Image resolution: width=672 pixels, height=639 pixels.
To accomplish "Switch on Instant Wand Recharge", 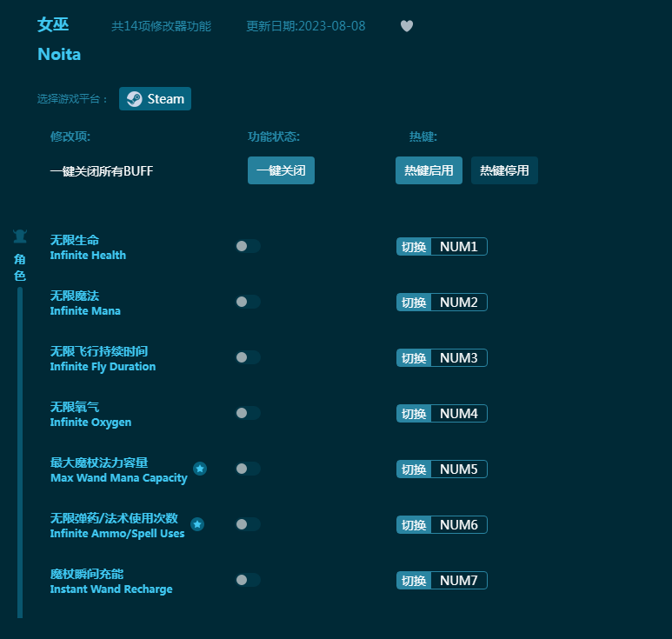I will (x=248, y=580).
